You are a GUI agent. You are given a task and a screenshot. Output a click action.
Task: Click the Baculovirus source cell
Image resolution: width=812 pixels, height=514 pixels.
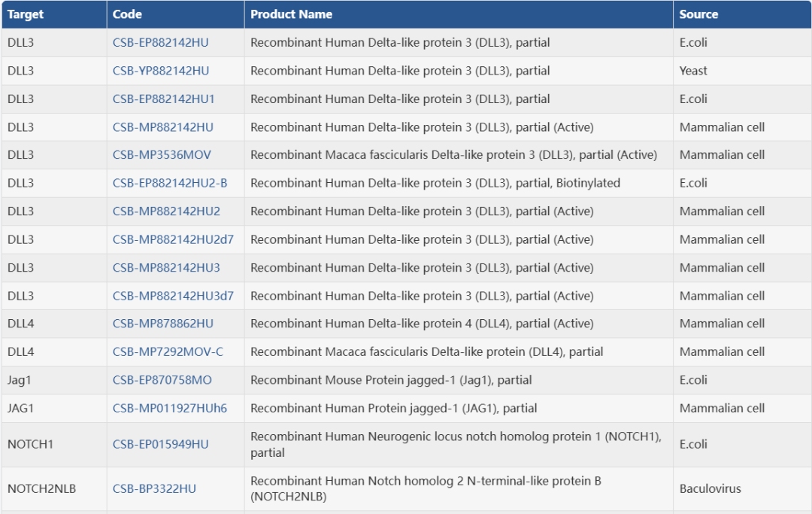[x=710, y=488]
